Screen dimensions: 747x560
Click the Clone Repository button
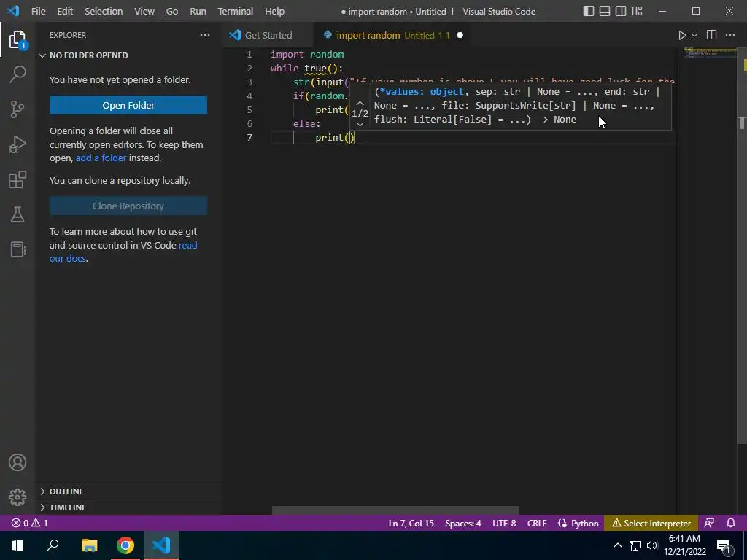(128, 206)
